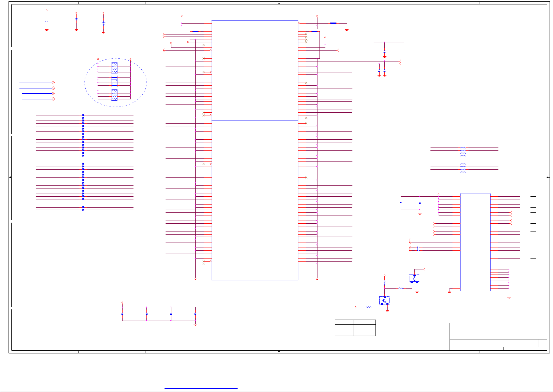Screen dimensions: 553x392
Task: Click the empty title block in sheet corner
Action: [x=498, y=336]
